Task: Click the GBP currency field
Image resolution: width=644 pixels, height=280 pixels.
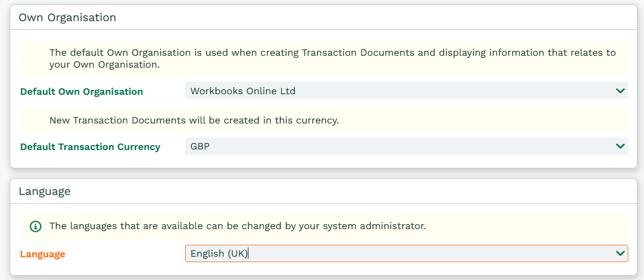Action: tap(406, 146)
